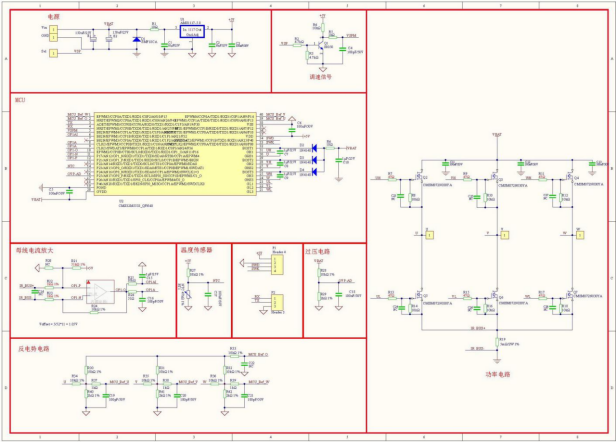Click diode D4 beside the MCU
The height and width of the screenshot is (442, 616).
pyautogui.click(x=314, y=172)
